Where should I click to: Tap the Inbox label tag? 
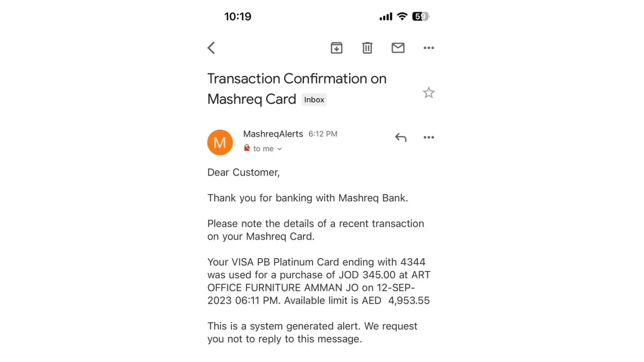click(x=314, y=100)
